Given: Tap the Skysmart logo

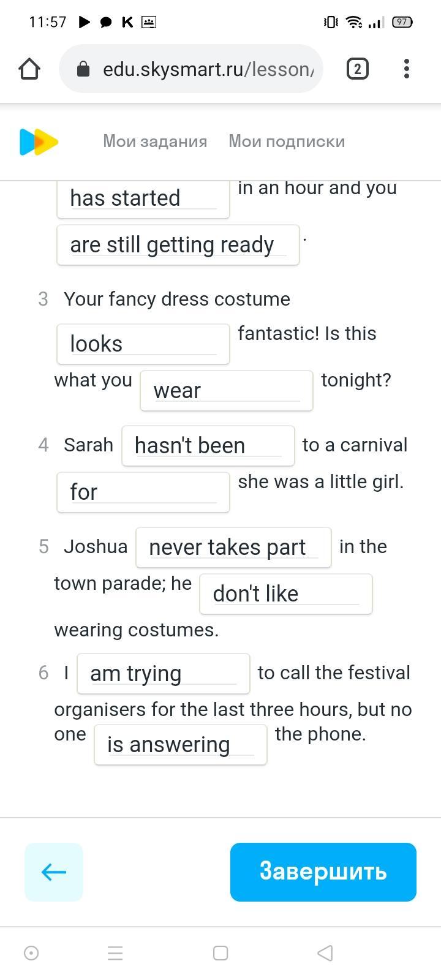Looking at the screenshot, I should 39,142.
